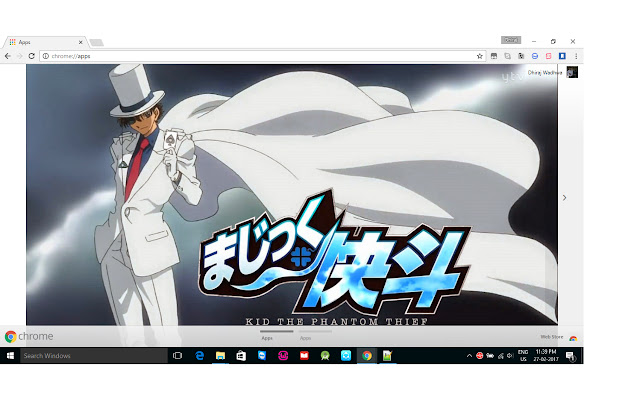Screen dimensions: 640x400
Task: Open the Web Store link
Action: pyautogui.click(x=552, y=337)
